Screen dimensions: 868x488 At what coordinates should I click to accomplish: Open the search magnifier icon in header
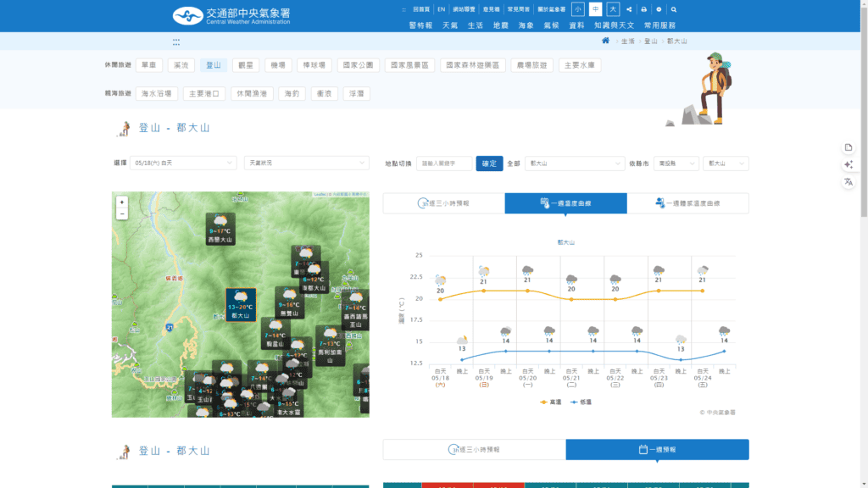(674, 9)
